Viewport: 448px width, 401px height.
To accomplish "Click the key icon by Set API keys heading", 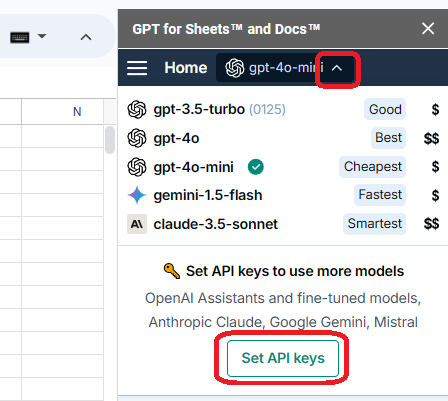I will [x=172, y=271].
